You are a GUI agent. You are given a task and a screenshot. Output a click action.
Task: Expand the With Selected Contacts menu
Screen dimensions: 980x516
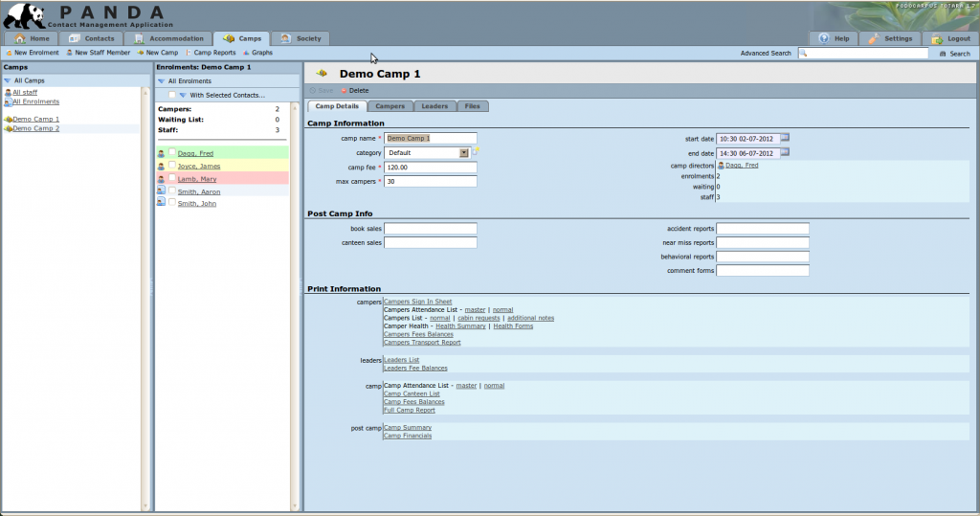click(x=182, y=95)
